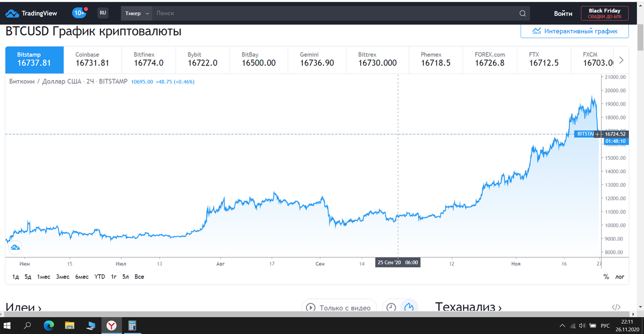Open the Теханализ section link
Image resolution: width=644 pixels, height=334 pixels.
click(x=469, y=307)
